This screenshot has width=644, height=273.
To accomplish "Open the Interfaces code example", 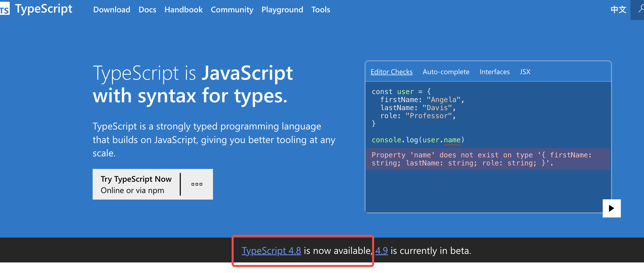I will (494, 72).
